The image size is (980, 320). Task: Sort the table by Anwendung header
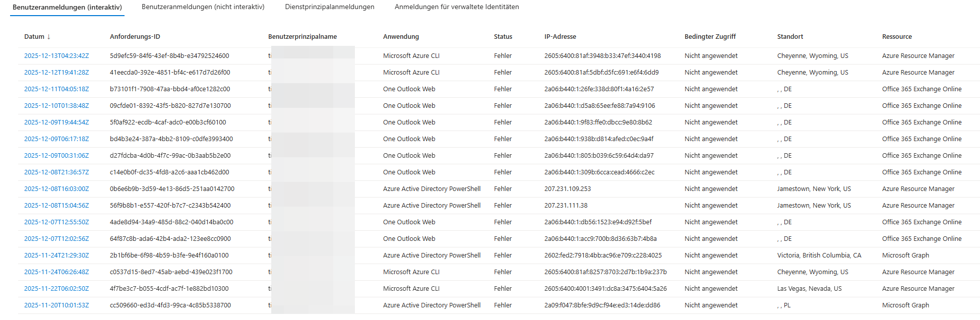click(x=401, y=37)
